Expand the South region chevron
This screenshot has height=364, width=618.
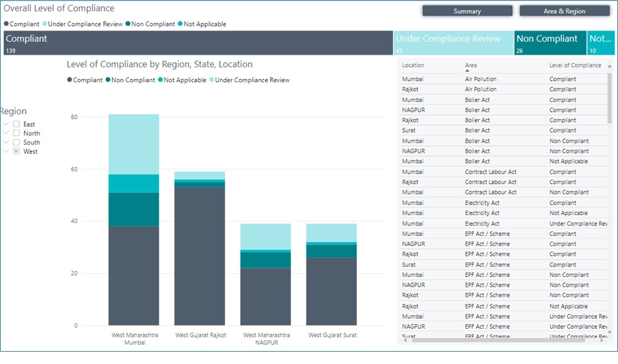tap(6, 142)
